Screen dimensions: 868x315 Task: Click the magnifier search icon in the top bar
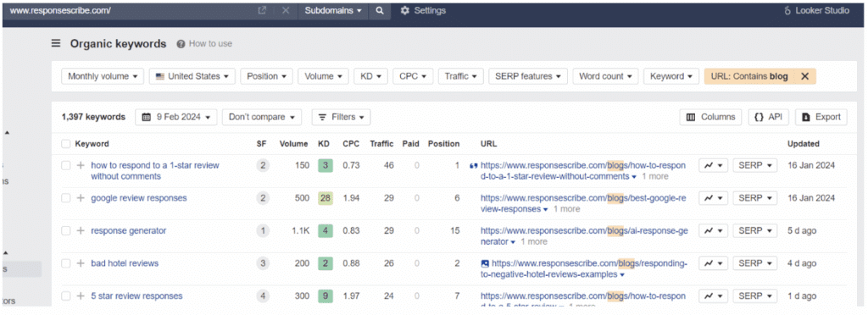point(379,10)
